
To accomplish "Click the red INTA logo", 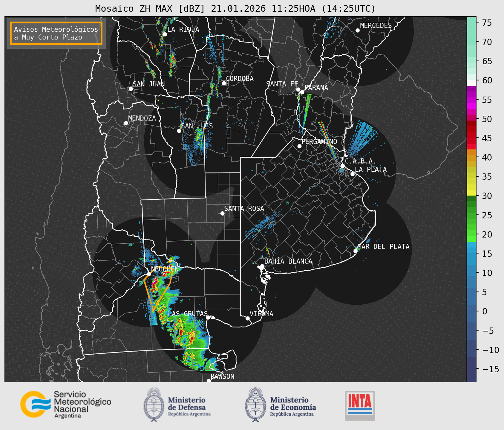I will click(x=360, y=405).
